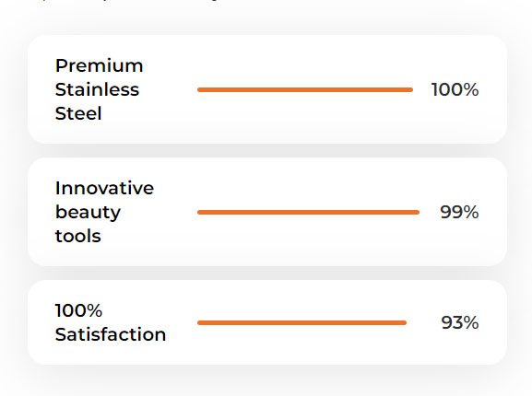Click left start of the 99% orange bar

pyautogui.click(x=200, y=213)
